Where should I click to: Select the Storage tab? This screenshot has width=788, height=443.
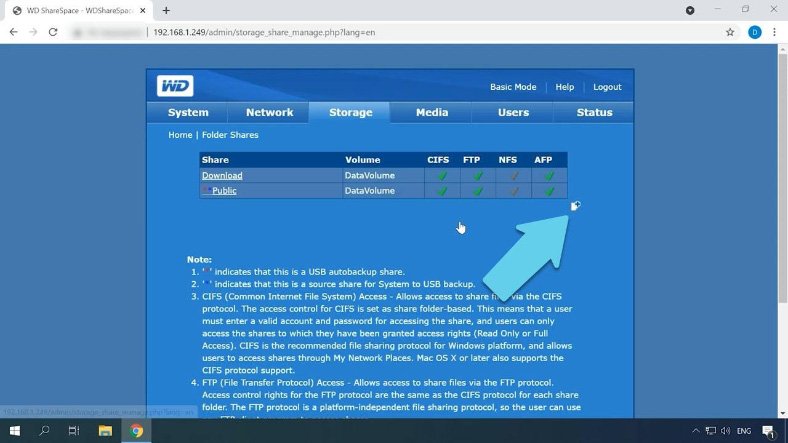[350, 113]
